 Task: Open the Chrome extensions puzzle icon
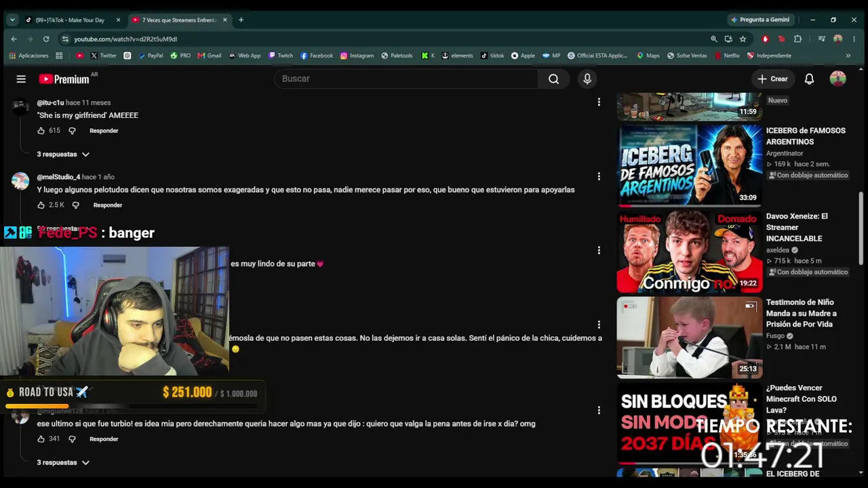coord(797,39)
